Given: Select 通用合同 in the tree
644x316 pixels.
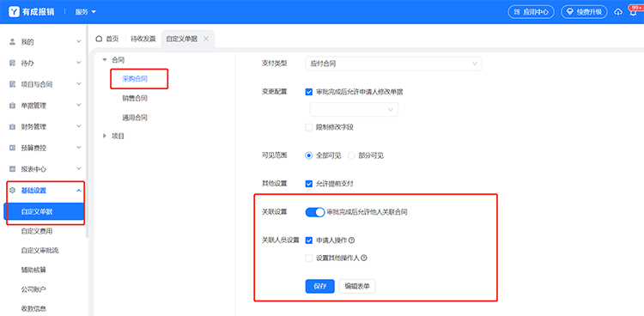Looking at the screenshot, I should pos(135,118).
